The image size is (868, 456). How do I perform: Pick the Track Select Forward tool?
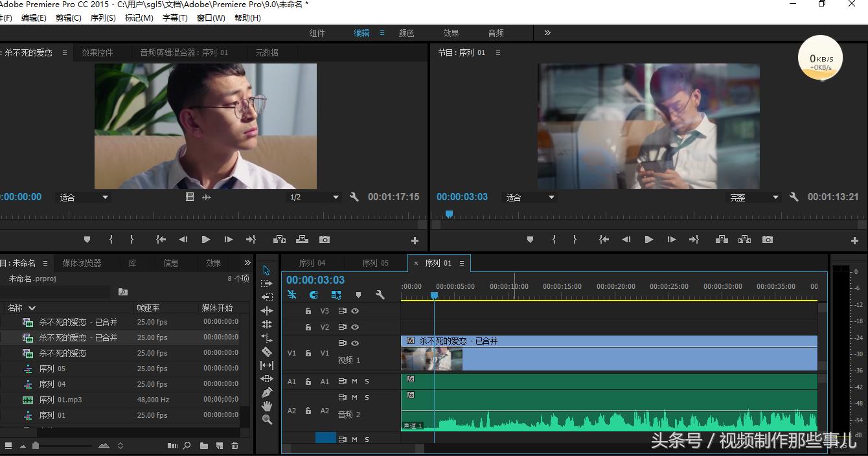tap(266, 284)
